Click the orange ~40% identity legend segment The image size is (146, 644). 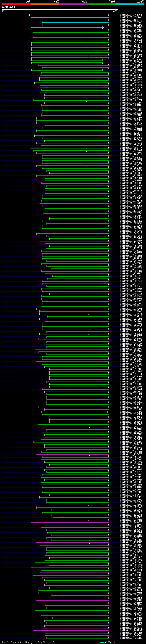(45, 4)
